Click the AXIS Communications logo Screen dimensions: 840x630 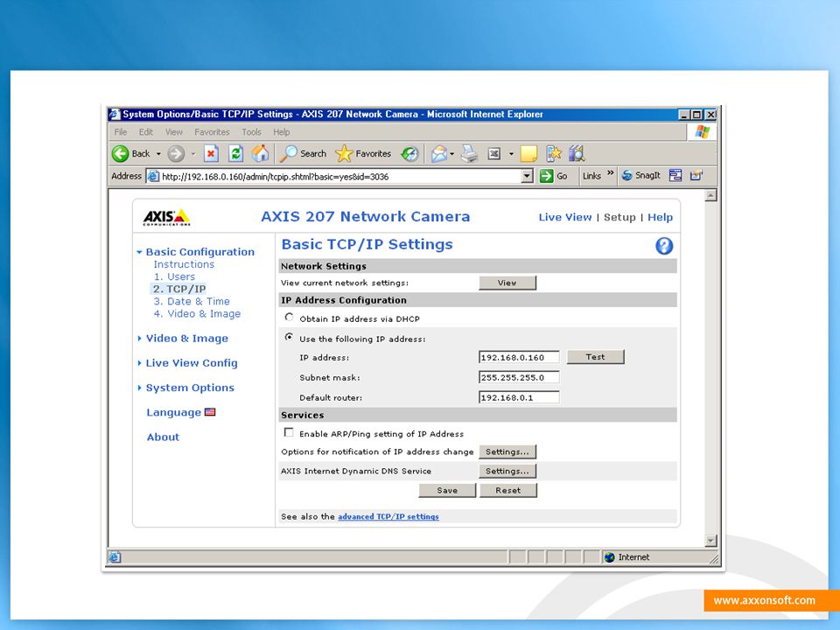pyautogui.click(x=166, y=217)
